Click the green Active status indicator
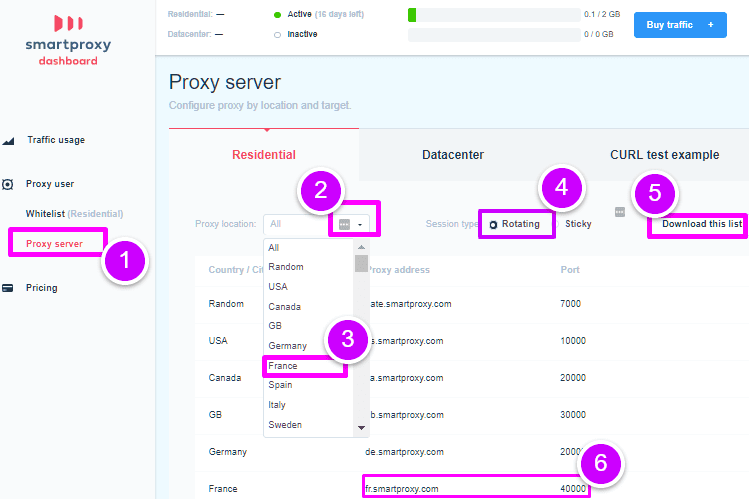Image resolution: width=749 pixels, height=499 pixels. tap(277, 15)
